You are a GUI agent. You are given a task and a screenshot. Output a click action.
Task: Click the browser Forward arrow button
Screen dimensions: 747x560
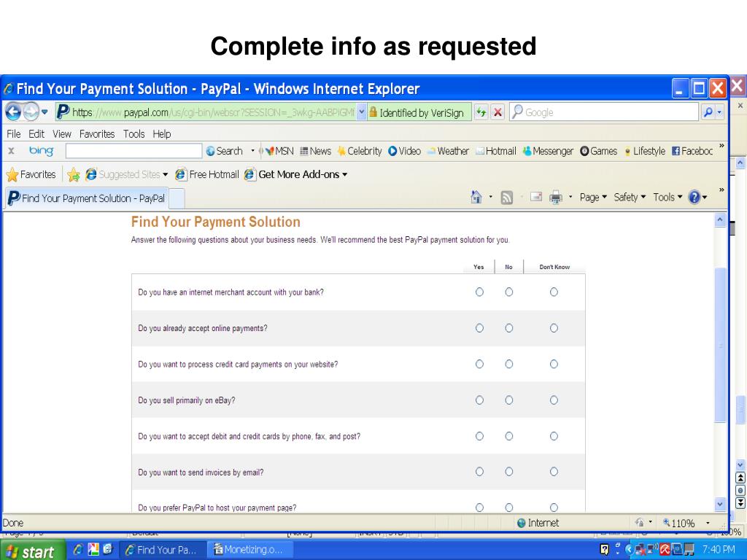pyautogui.click(x=31, y=112)
